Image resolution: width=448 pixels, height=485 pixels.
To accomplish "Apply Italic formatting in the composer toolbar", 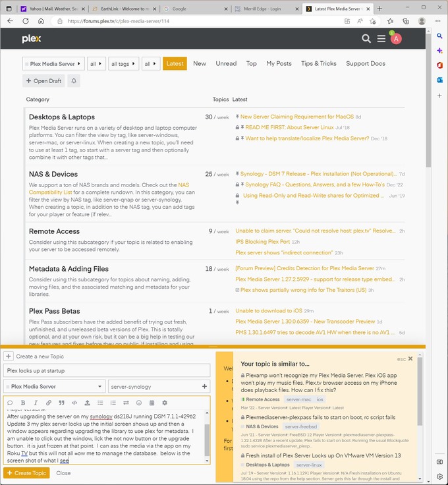I will (x=36, y=403).
